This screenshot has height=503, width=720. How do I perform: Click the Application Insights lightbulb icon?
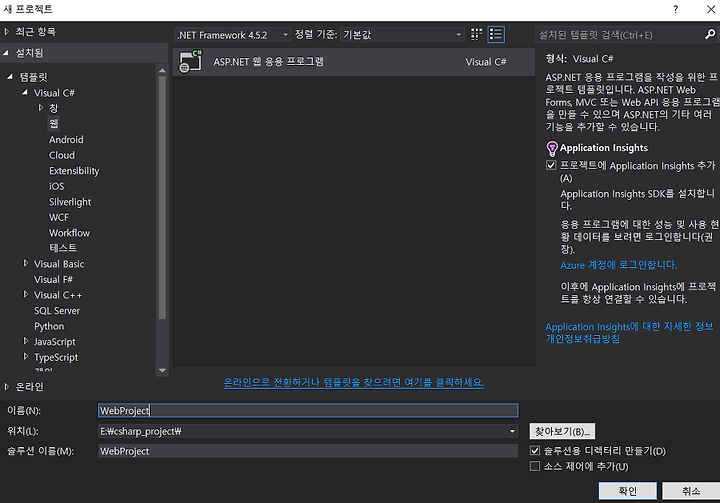tap(551, 149)
